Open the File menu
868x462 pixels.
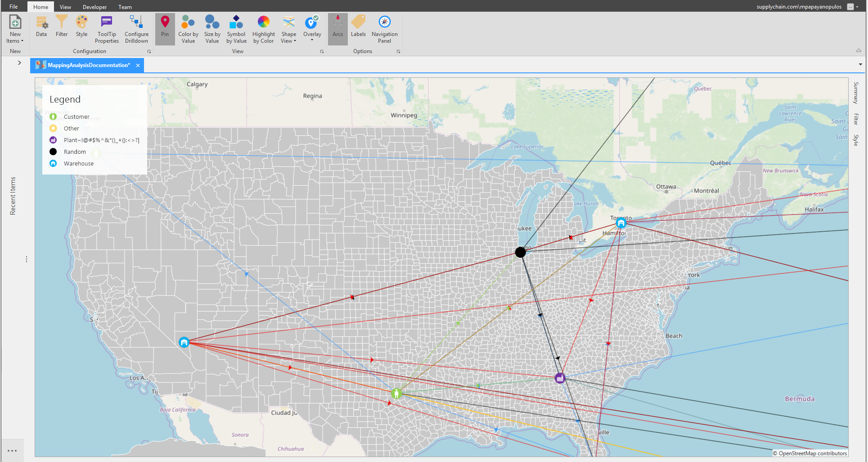[x=13, y=7]
